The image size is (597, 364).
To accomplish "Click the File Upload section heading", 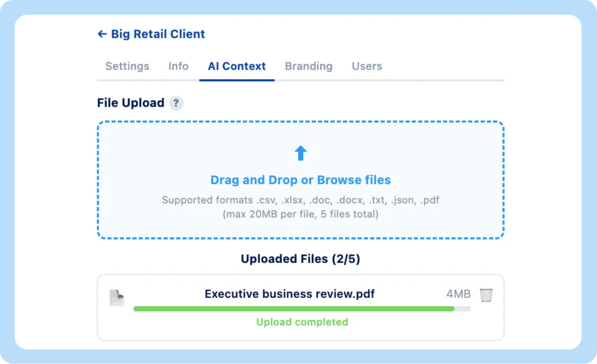I will click(x=131, y=103).
